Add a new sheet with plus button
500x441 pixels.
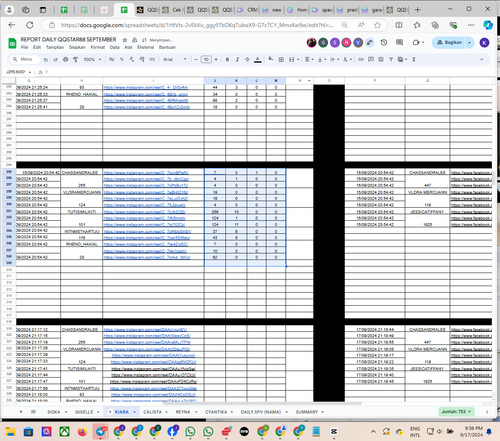[21, 412]
